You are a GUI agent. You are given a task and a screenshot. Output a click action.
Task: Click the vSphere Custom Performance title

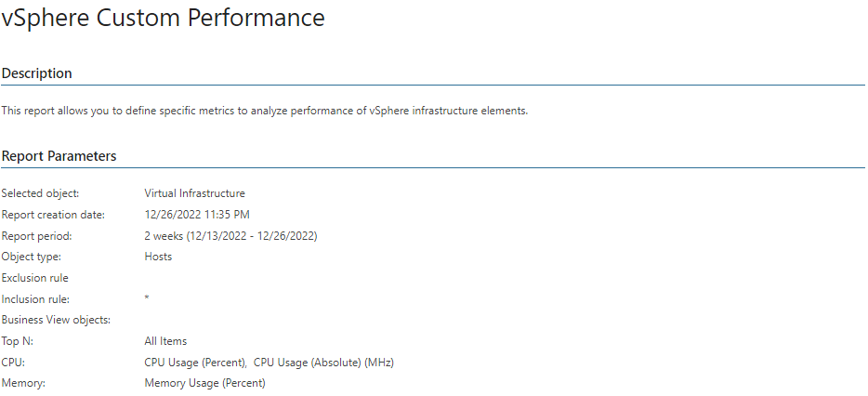[x=163, y=18]
